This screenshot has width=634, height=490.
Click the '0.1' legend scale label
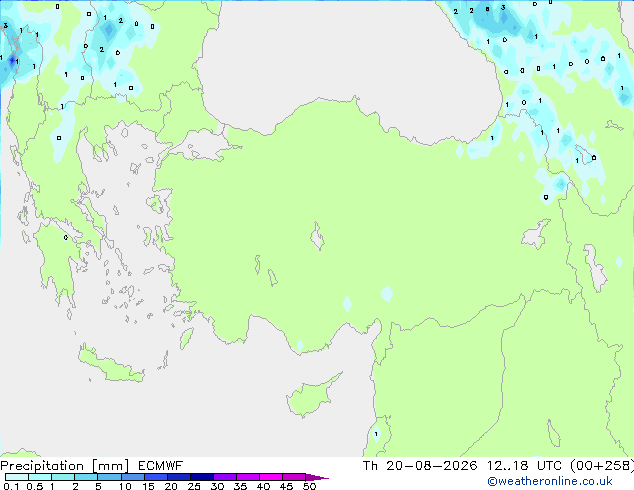pos(11,486)
